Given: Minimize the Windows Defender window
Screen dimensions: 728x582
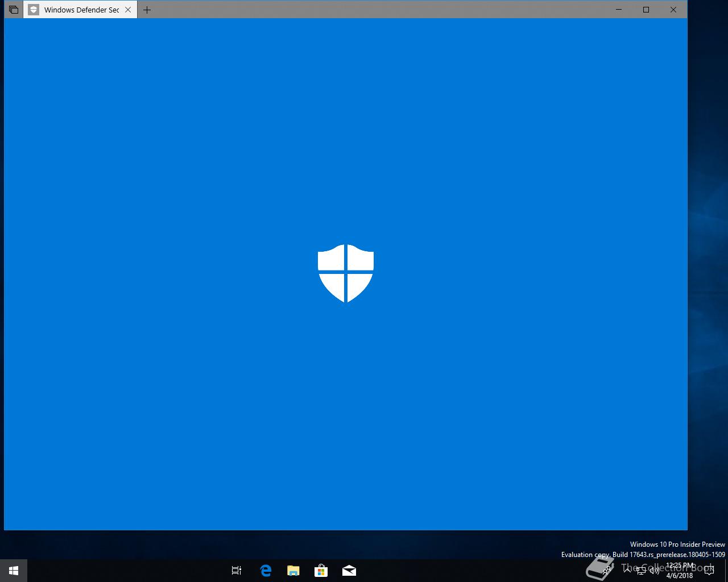Looking at the screenshot, I should click(x=619, y=10).
